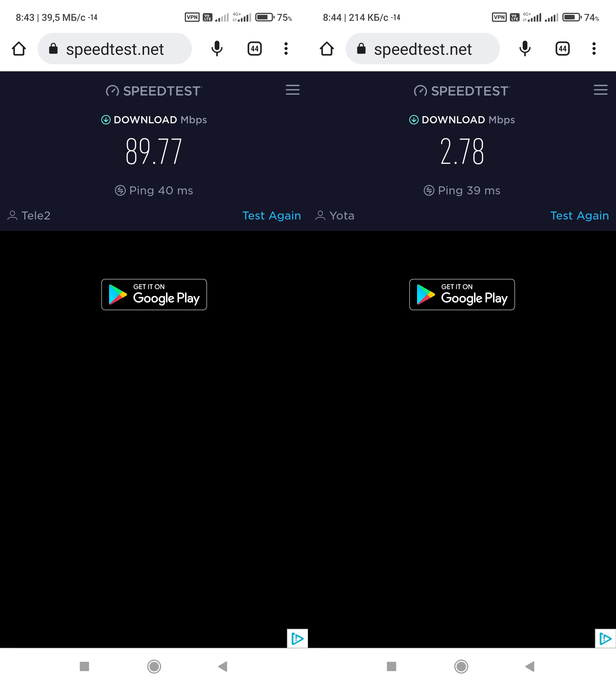Image resolution: width=616 pixels, height=685 pixels.
Task: Tap the VPN status icon at 8:43
Action: [x=192, y=17]
